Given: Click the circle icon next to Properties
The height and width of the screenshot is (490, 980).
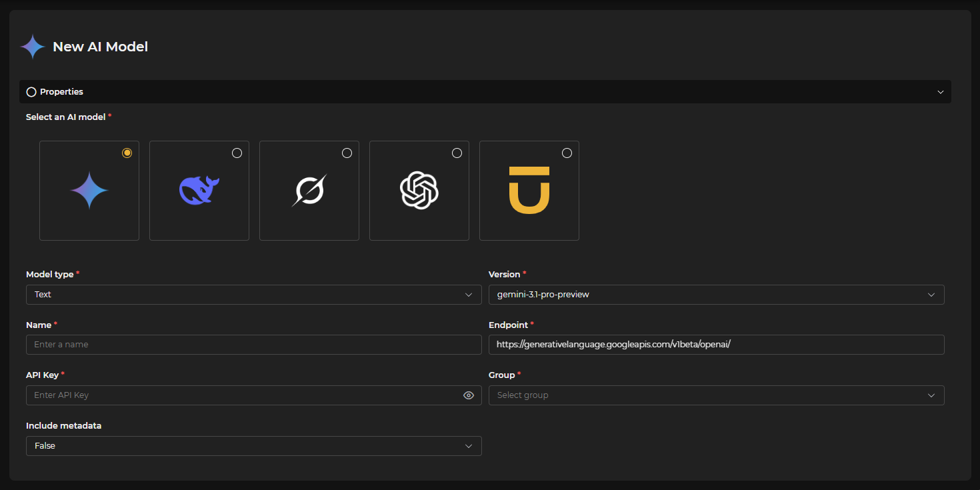Looking at the screenshot, I should [31, 92].
